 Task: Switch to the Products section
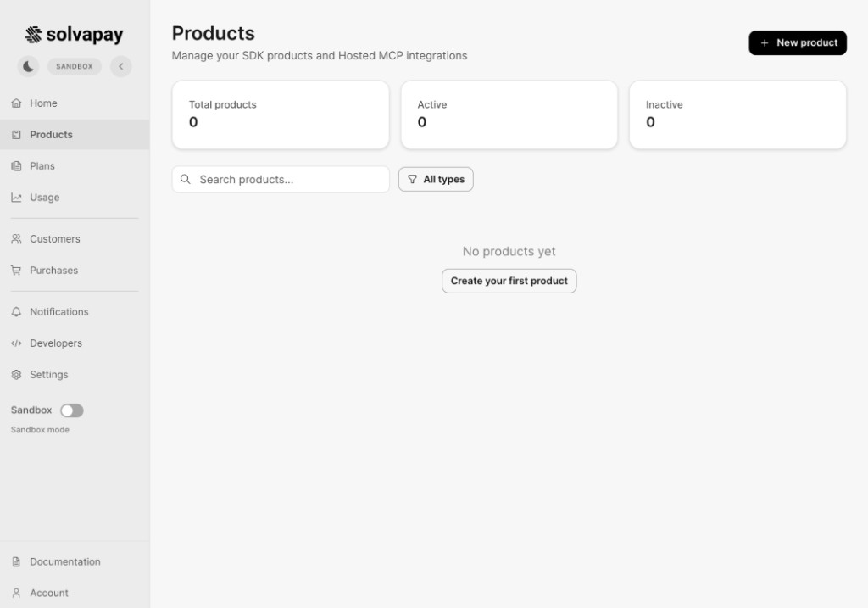50,134
